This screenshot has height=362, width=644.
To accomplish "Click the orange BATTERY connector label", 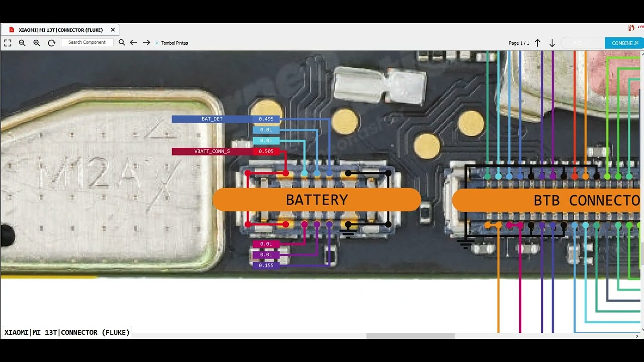I will click(317, 200).
